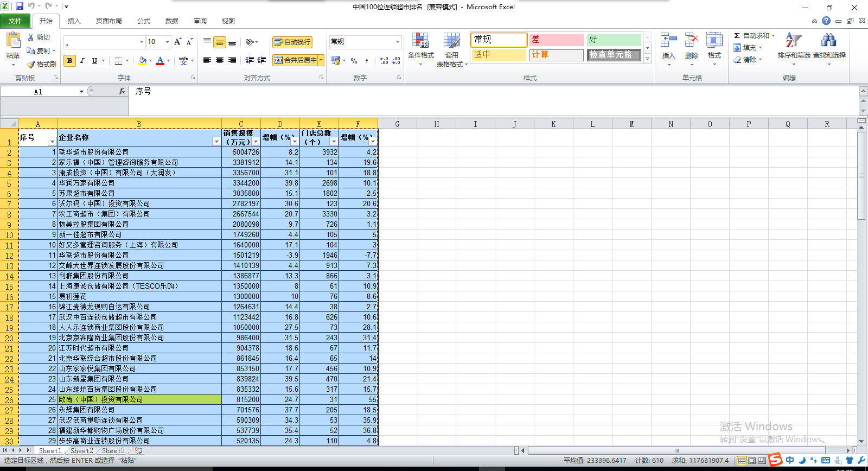Switch to the Data (数据) tab
868x471 pixels.
pos(172,21)
